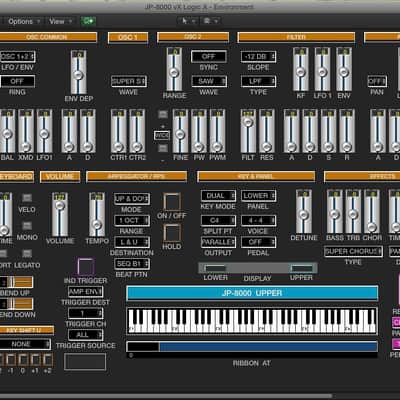Image resolution: width=400 pixels, height=400 pixels.
Task: Open the SUPER CHORUS type dropdown
Action: (x=353, y=251)
